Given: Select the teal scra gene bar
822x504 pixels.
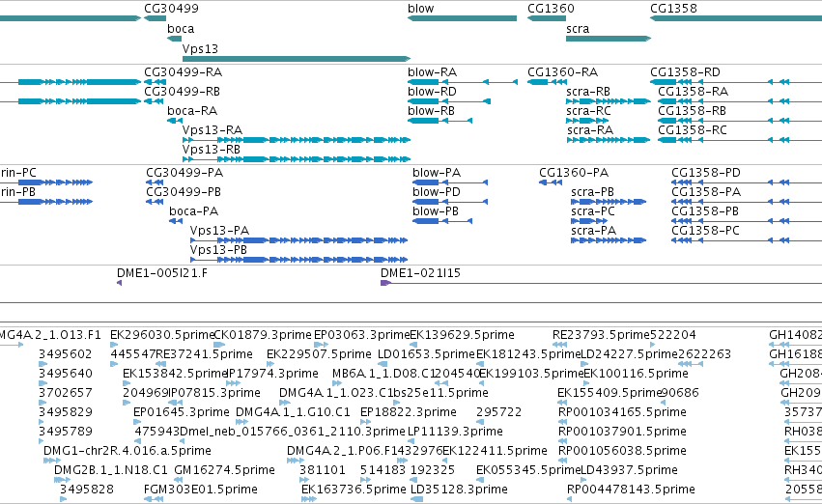Looking at the screenshot, I should click(x=609, y=39).
